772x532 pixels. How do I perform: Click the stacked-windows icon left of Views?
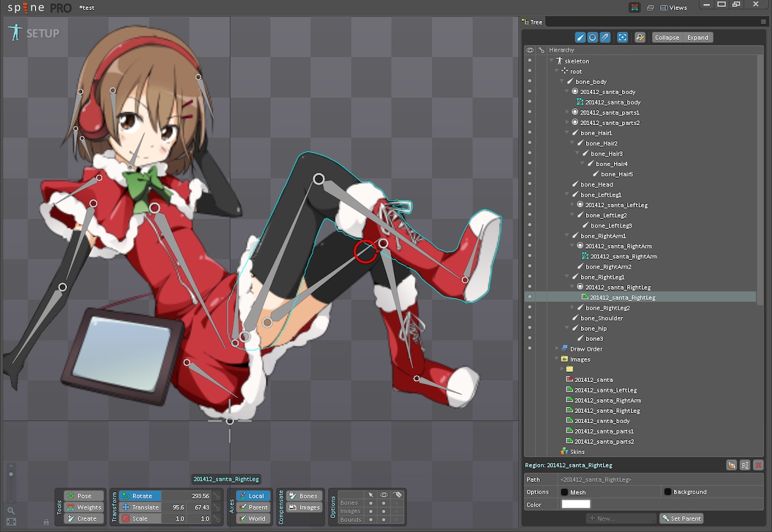[651, 8]
